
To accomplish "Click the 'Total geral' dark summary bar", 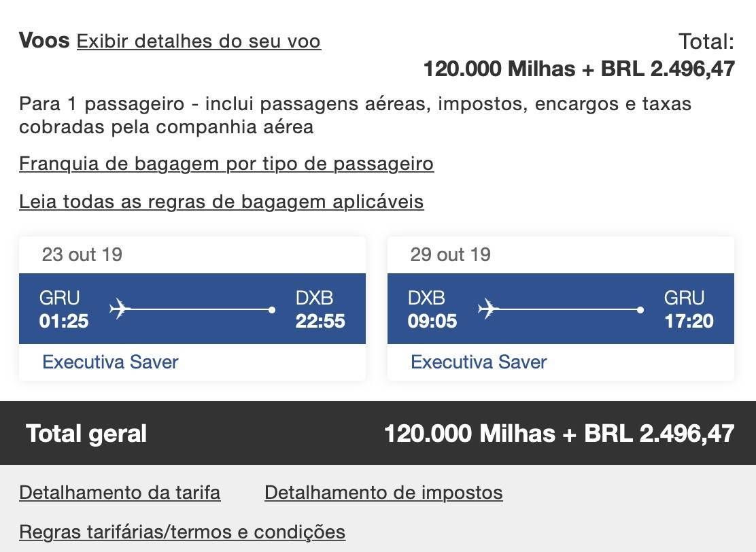I will tap(378, 433).
